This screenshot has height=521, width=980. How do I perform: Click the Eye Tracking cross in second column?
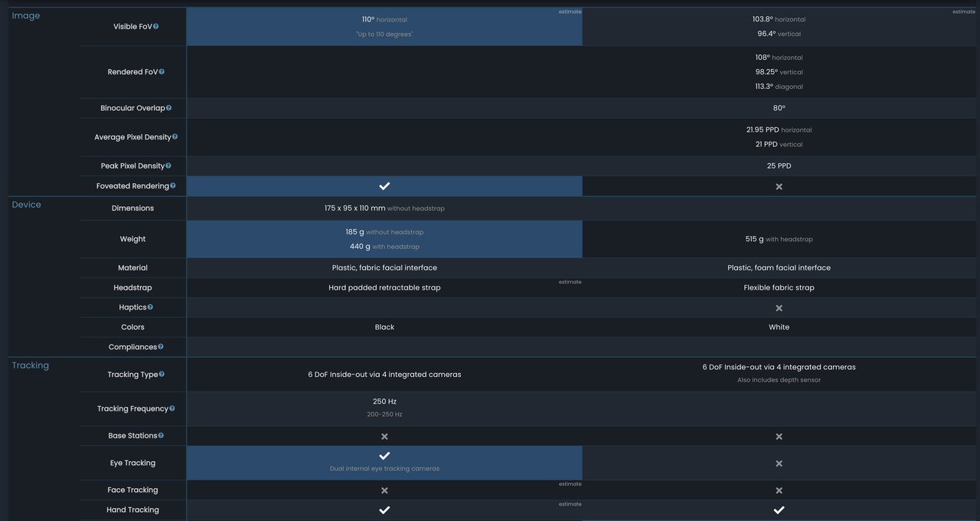click(x=779, y=464)
